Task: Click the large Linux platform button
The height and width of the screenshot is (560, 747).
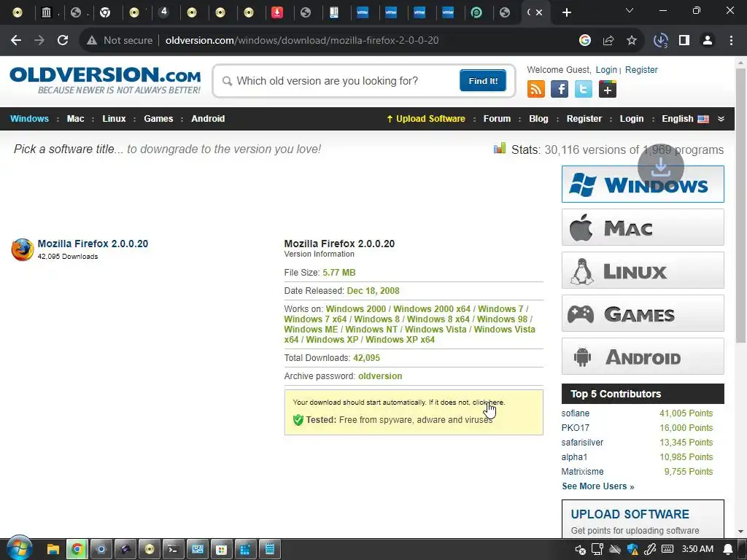Action: coord(643,270)
